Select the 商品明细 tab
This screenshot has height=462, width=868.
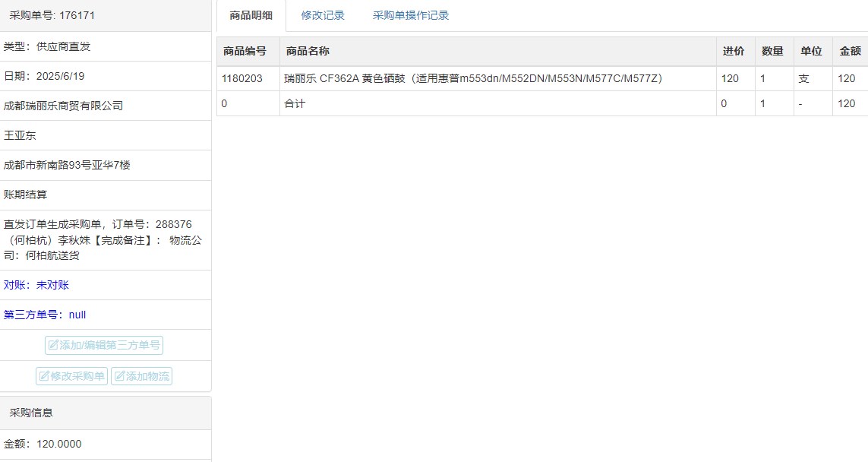click(251, 15)
